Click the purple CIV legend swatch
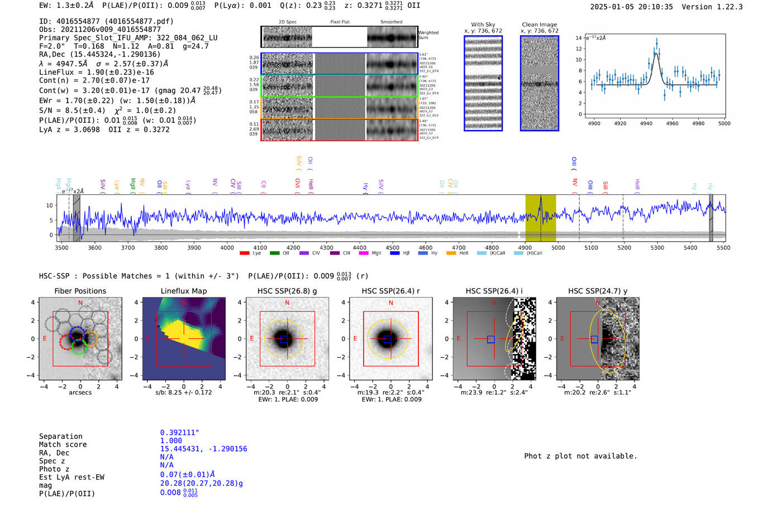The image size is (782, 532). 304,253
